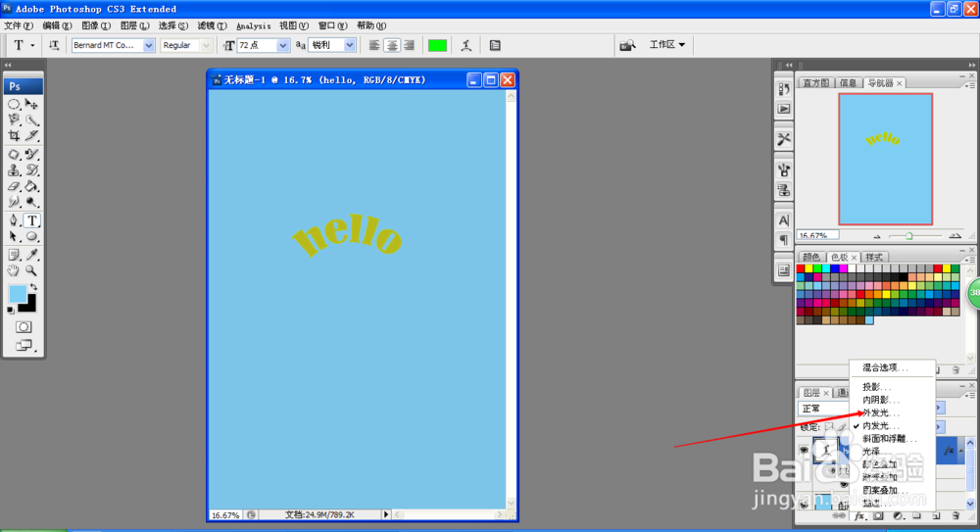Reset default foreground and background colors
Viewport: 980px width, 532px height.
point(11,310)
